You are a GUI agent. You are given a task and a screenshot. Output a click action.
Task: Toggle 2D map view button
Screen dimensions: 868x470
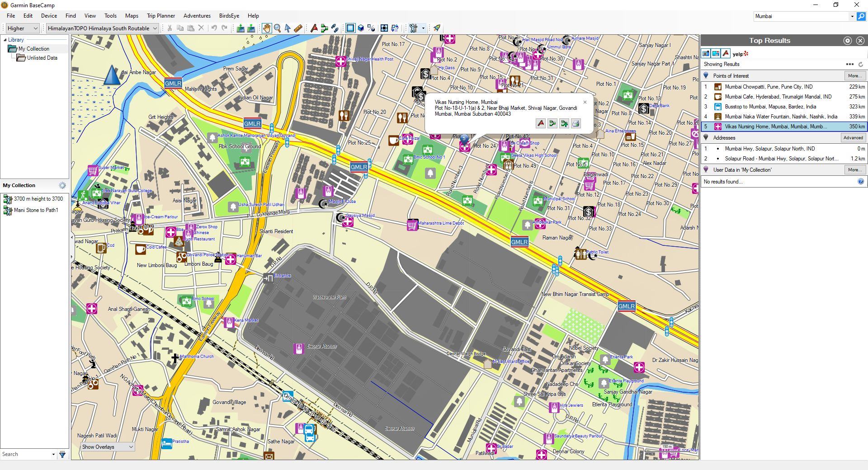(350, 28)
